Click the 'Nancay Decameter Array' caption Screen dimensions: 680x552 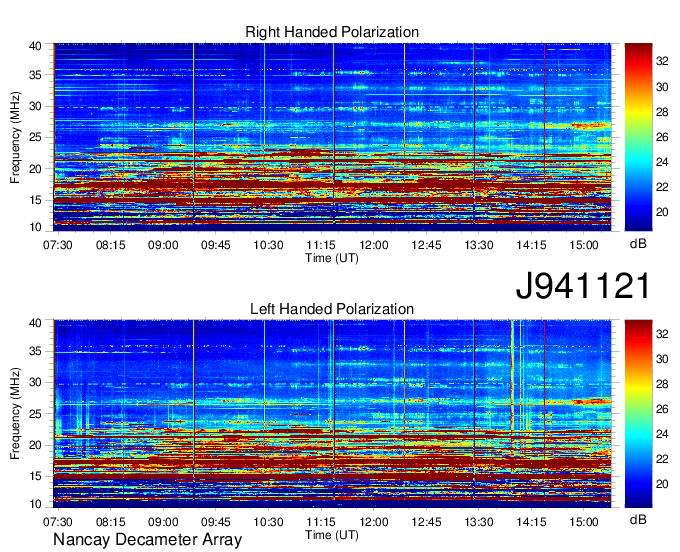coord(147,539)
